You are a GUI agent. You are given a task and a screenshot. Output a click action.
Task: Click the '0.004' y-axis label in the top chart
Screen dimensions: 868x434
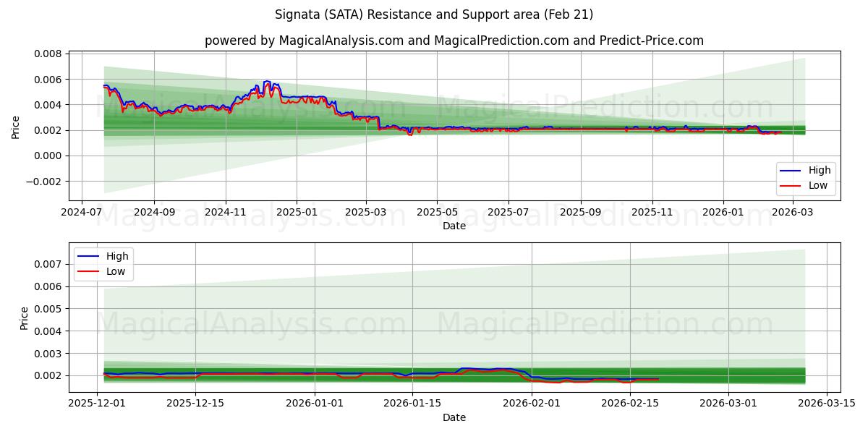[48, 105]
